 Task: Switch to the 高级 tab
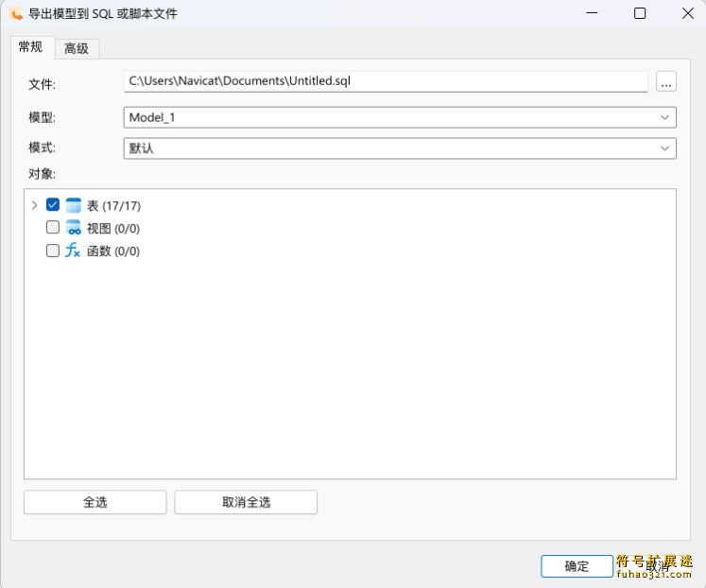point(77,48)
